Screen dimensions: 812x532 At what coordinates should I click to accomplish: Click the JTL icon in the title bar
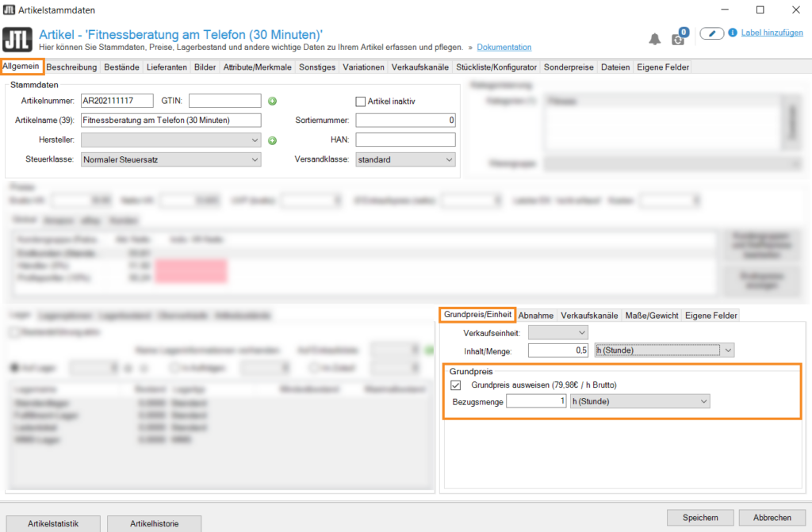[x=9, y=10]
